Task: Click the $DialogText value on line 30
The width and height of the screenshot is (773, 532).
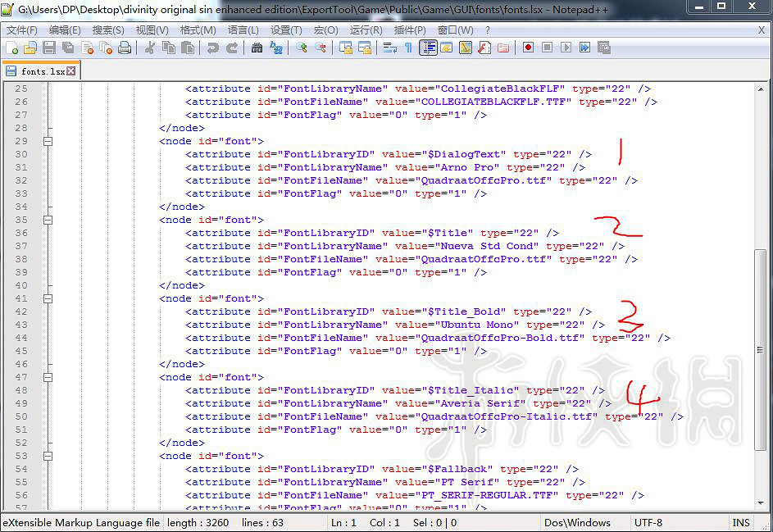Action: pyautogui.click(x=465, y=154)
